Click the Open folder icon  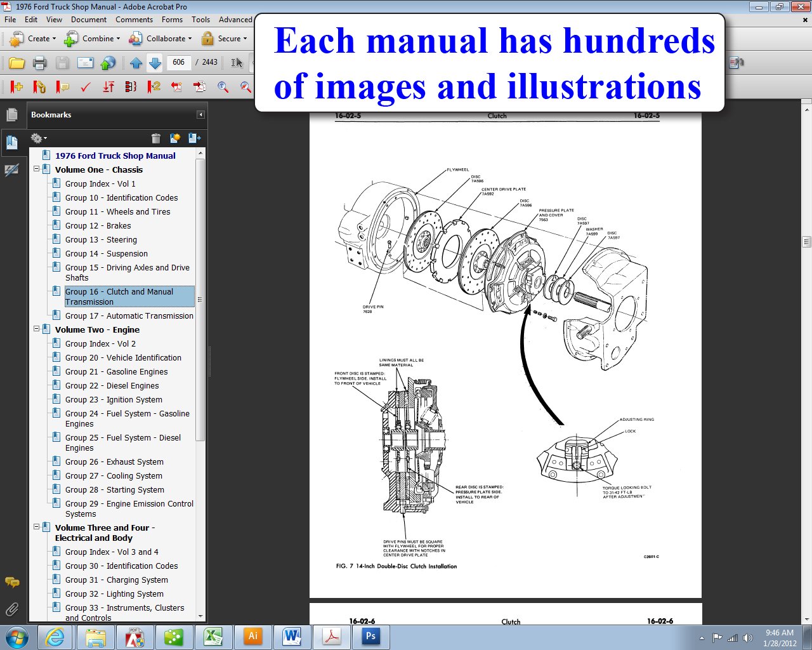tap(17, 63)
